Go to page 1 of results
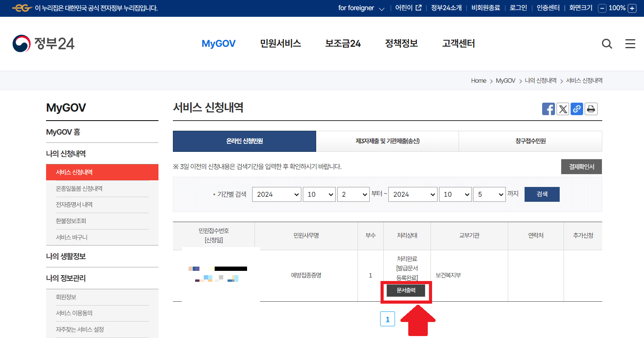The width and height of the screenshot is (644, 338). (388, 319)
